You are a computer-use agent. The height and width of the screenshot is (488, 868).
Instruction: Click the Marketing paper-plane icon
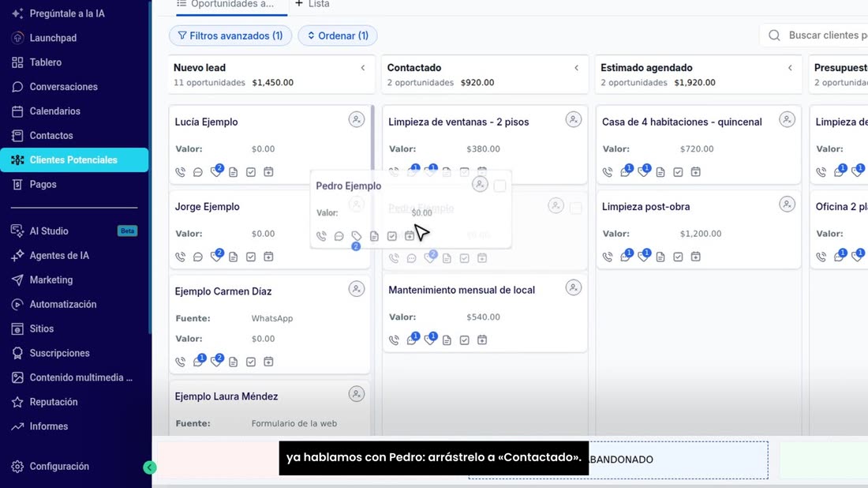click(17, 280)
